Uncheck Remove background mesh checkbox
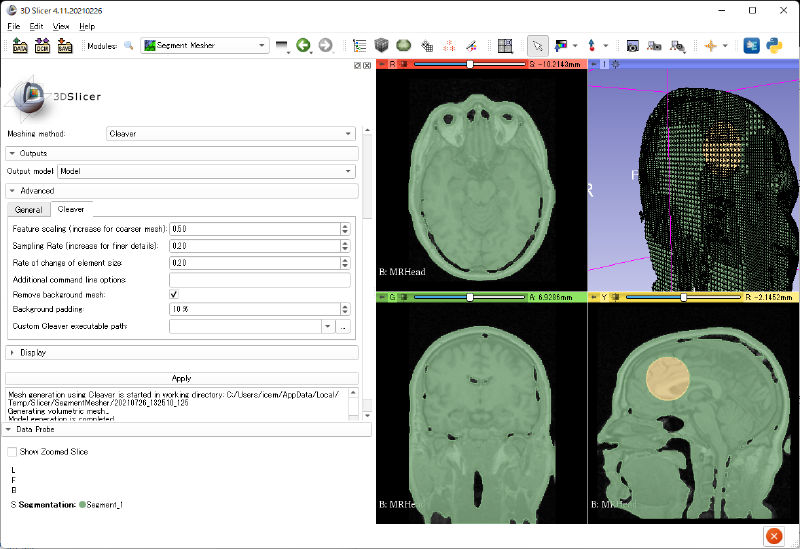 174,295
